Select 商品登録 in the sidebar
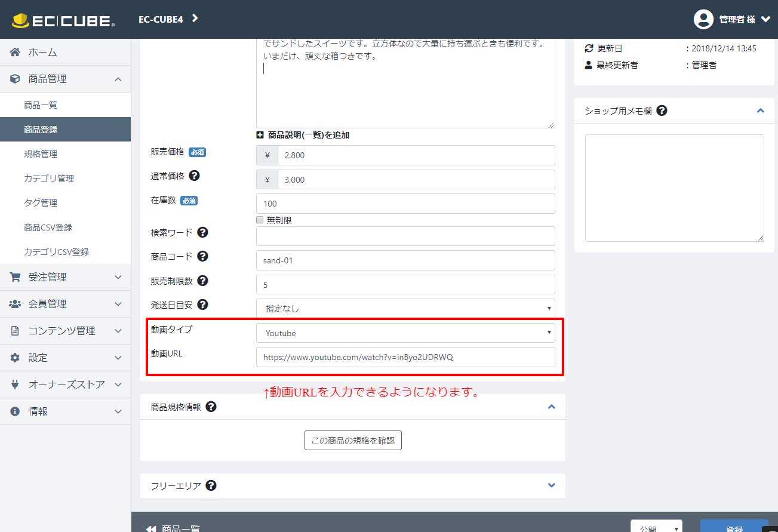778x532 pixels. click(x=65, y=130)
